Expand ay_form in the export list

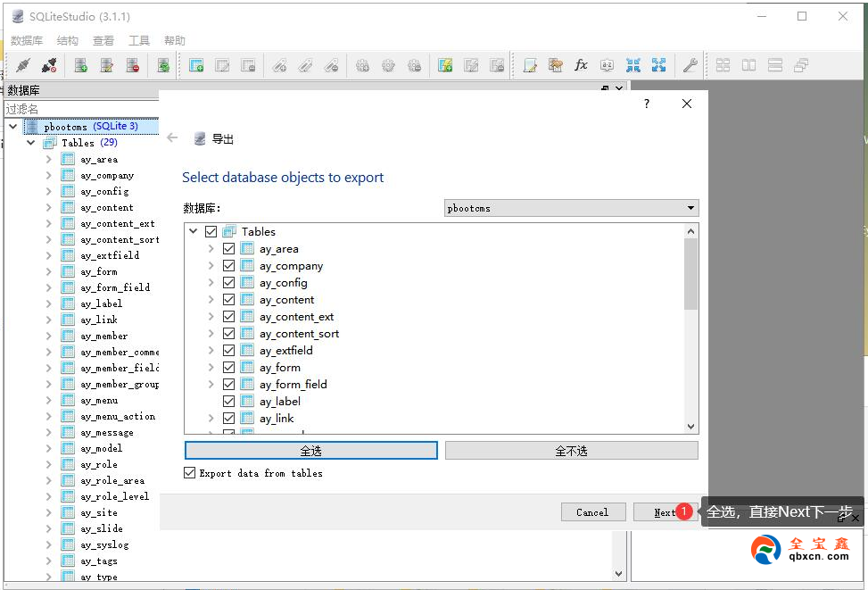211,367
